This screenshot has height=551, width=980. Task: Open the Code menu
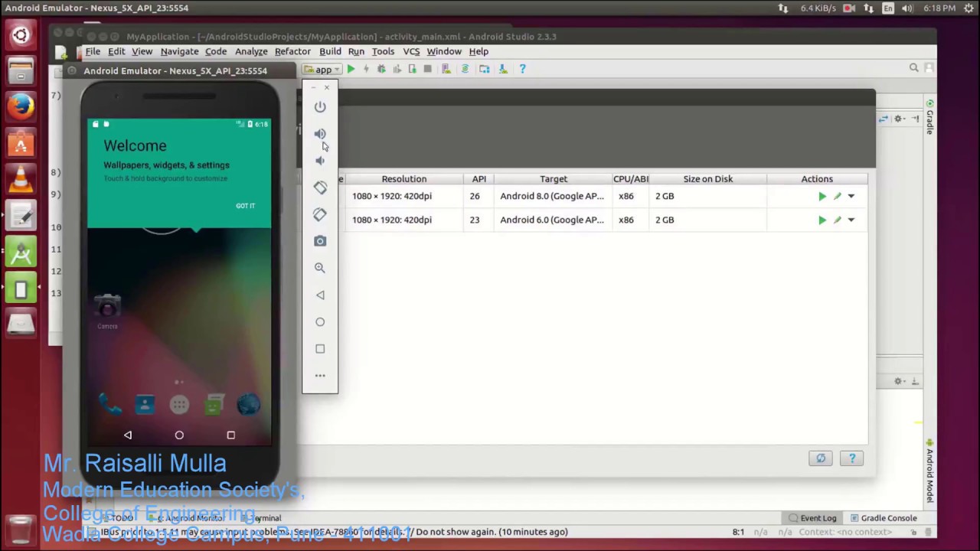coord(216,51)
